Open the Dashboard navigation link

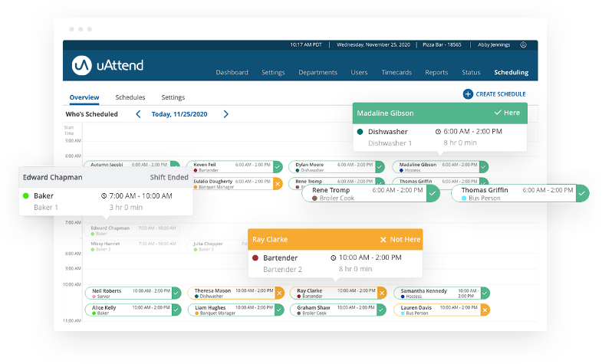coord(232,73)
